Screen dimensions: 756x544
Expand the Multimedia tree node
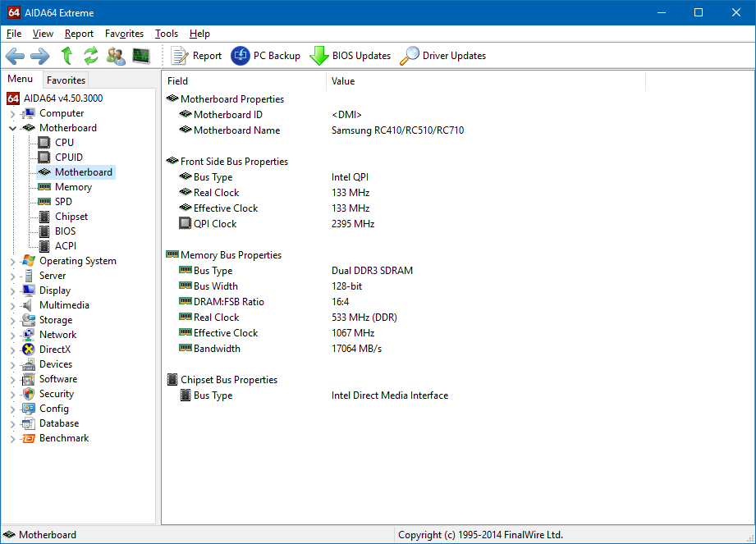pyautogui.click(x=13, y=305)
